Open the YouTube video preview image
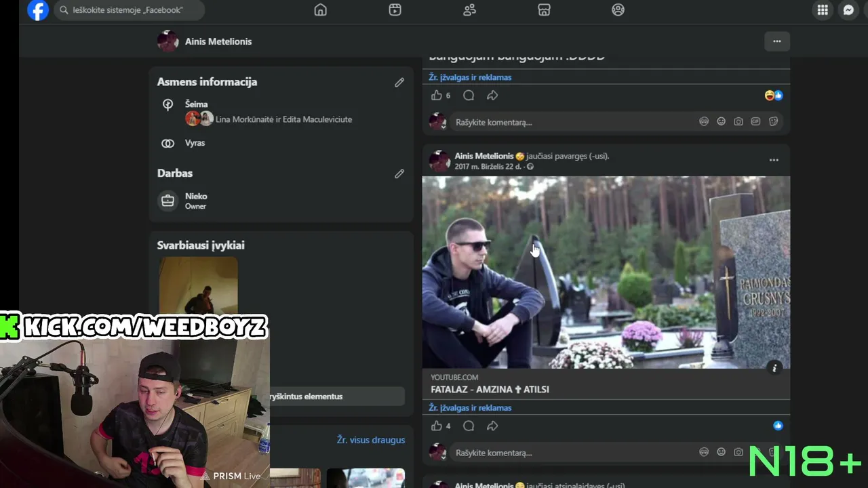Image resolution: width=868 pixels, height=488 pixels. coord(606,272)
